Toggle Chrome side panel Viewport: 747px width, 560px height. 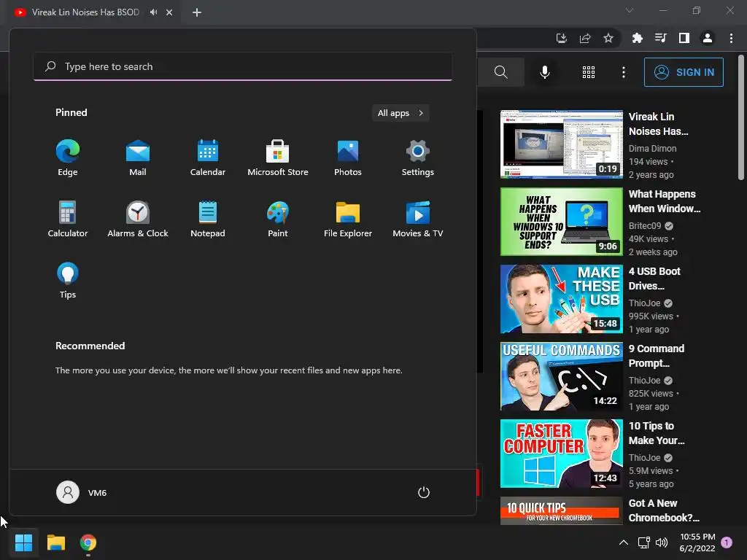tap(684, 38)
